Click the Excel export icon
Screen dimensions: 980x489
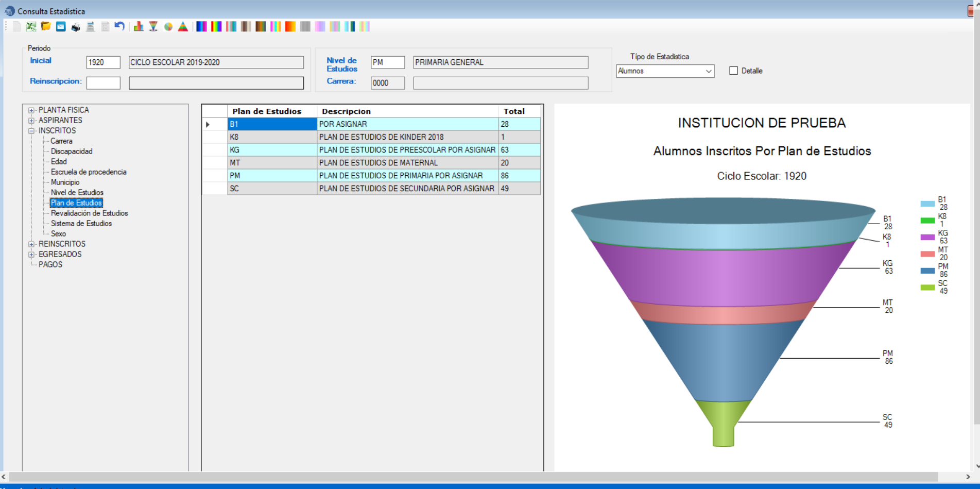point(31,27)
